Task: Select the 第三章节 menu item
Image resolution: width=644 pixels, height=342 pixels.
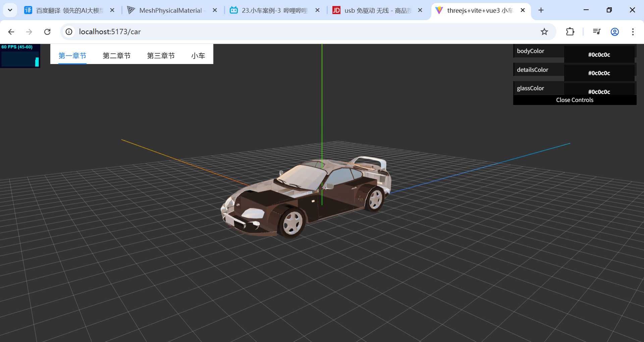Action: click(x=161, y=56)
